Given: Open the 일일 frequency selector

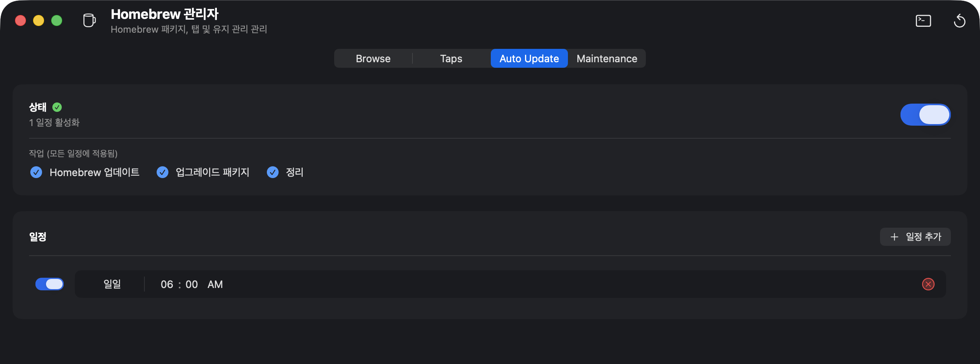Looking at the screenshot, I should click(x=112, y=284).
